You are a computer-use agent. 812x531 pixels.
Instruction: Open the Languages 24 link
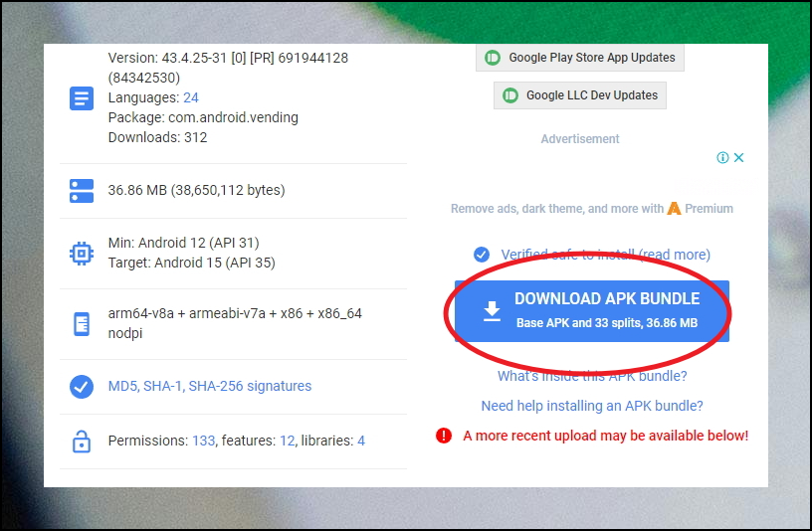(x=191, y=97)
